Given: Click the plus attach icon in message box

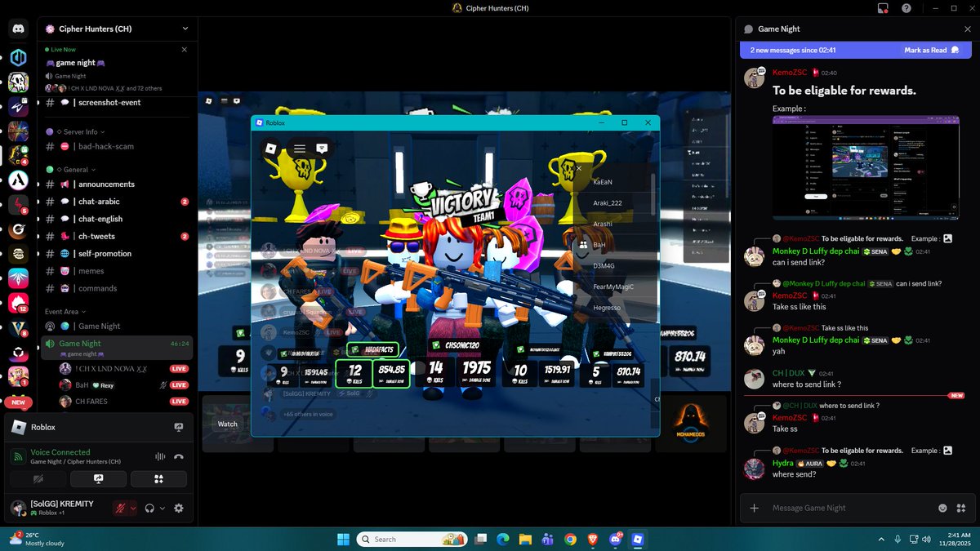Looking at the screenshot, I should 755,508.
